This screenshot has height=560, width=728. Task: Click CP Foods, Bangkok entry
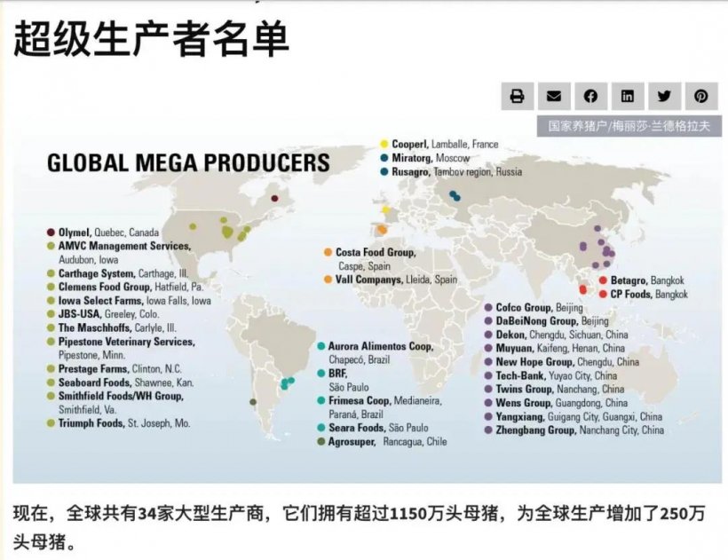click(644, 294)
